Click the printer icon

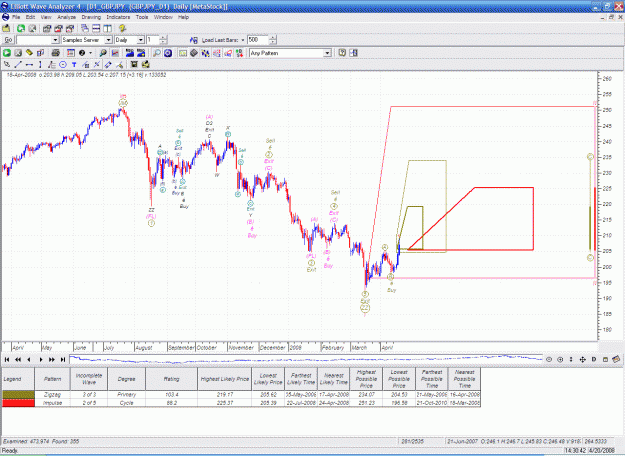tap(55, 53)
